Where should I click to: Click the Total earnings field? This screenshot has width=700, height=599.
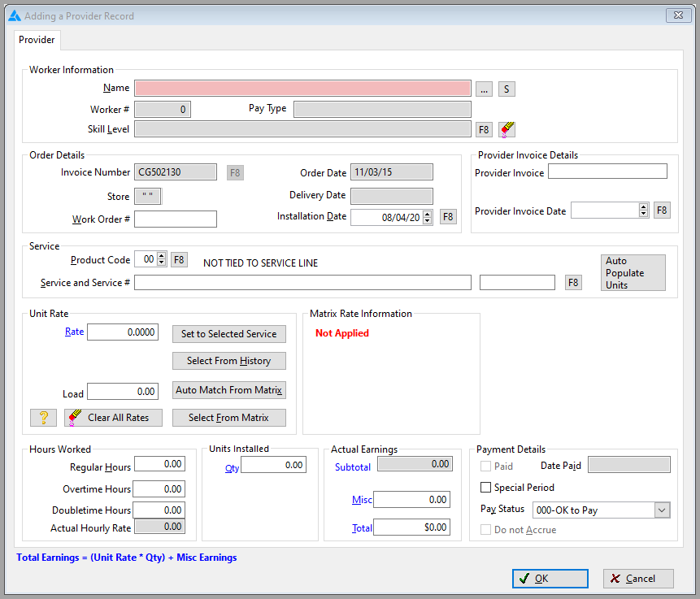click(411, 527)
